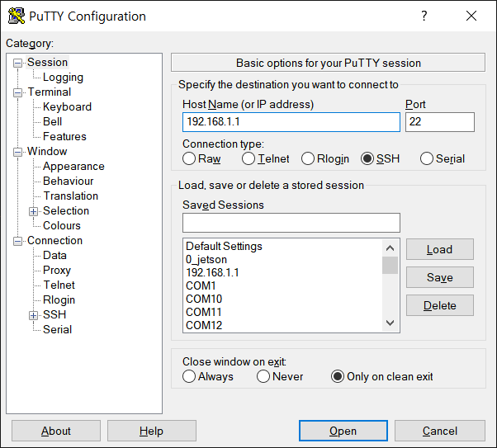
Task: Select Default Settings saved session
Action: [283, 246]
